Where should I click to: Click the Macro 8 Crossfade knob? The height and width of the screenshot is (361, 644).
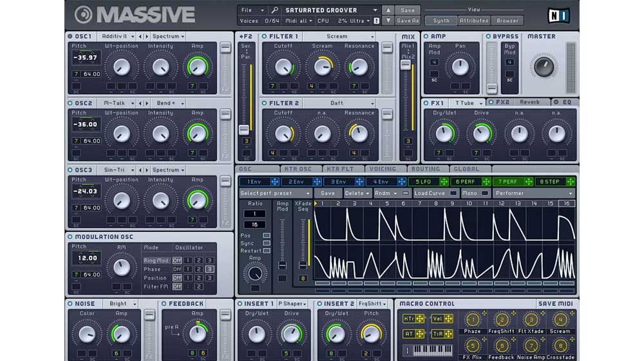560,346
